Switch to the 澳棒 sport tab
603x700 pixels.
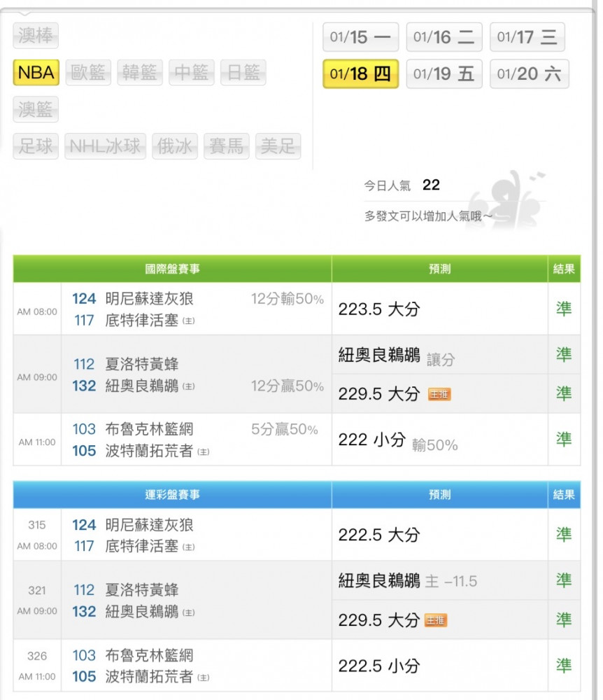[x=36, y=36]
